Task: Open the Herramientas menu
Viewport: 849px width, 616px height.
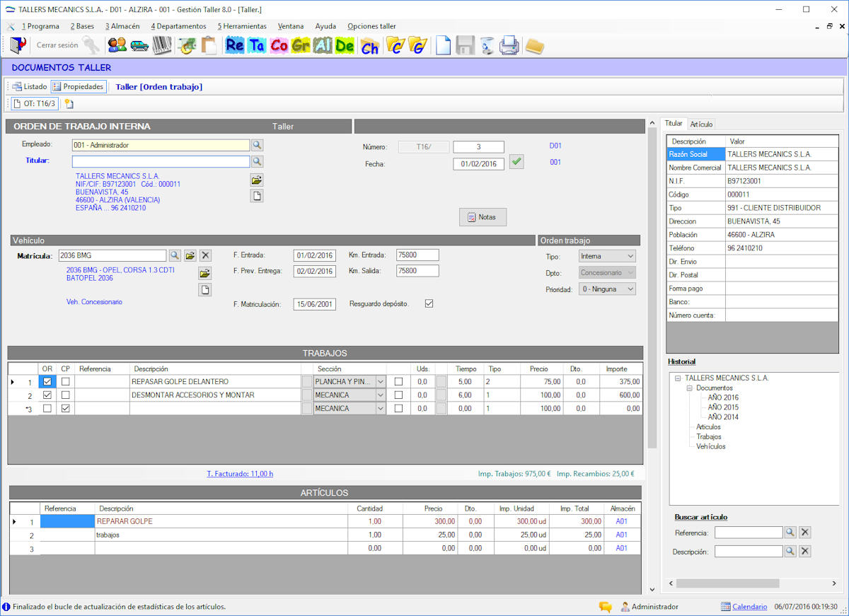Action: pos(242,26)
